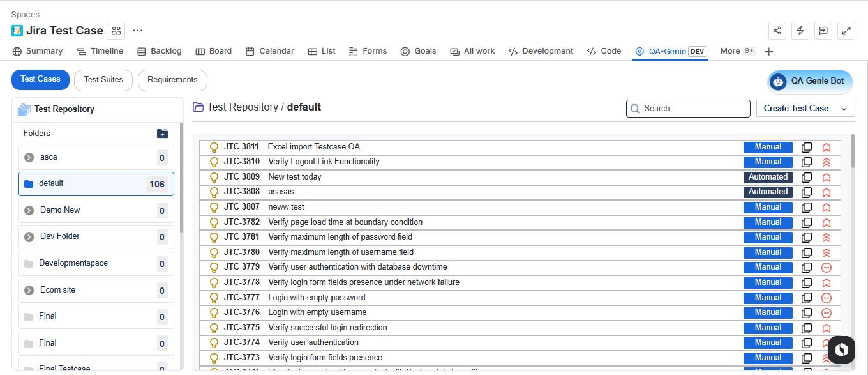Open the More tabs dropdown
The width and height of the screenshot is (868, 375).
coord(737,51)
